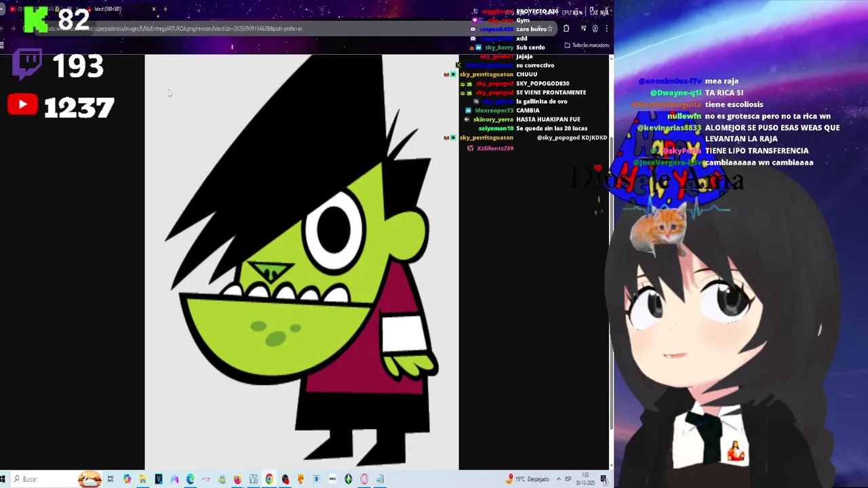This screenshot has height=488, width=868.
Task: Open the Notification Center icon
Action: (x=604, y=479)
